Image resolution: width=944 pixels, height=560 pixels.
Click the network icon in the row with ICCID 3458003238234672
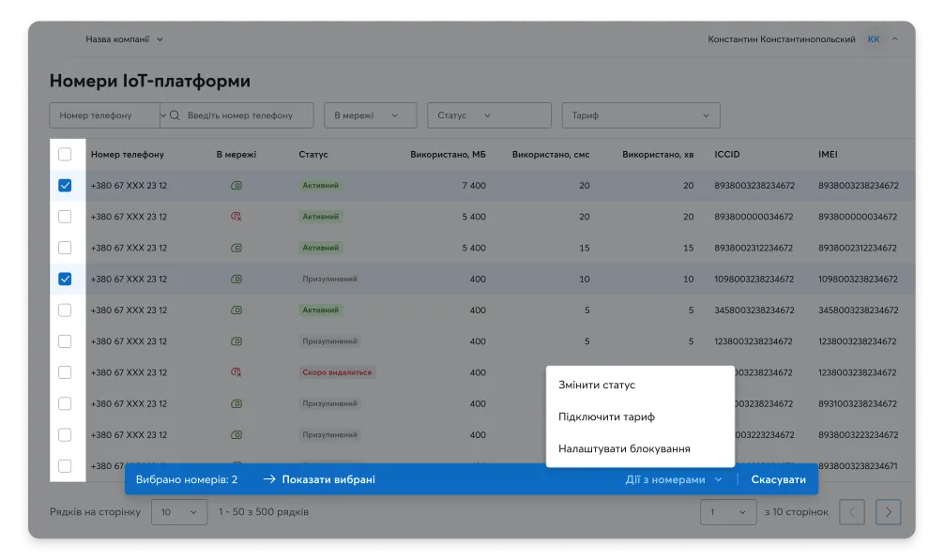pos(236,310)
